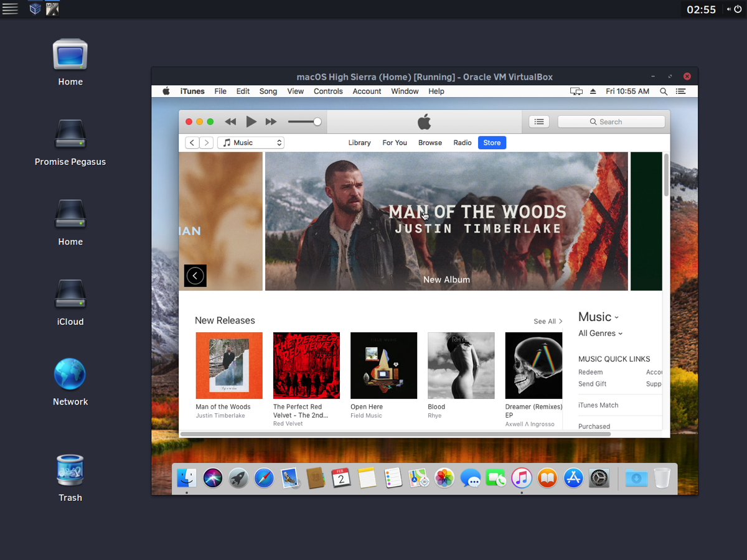Click the display mirroring menu bar icon
Viewport: 747px width, 560px height.
click(576, 91)
